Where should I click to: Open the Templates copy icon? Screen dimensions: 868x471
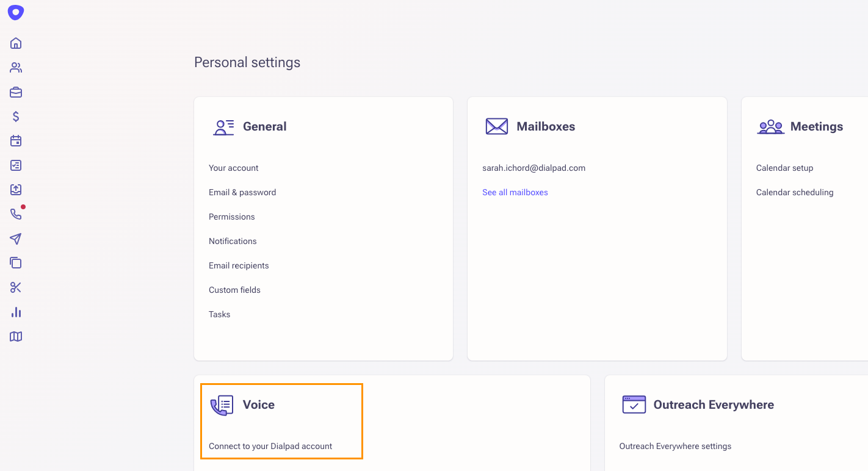click(16, 263)
